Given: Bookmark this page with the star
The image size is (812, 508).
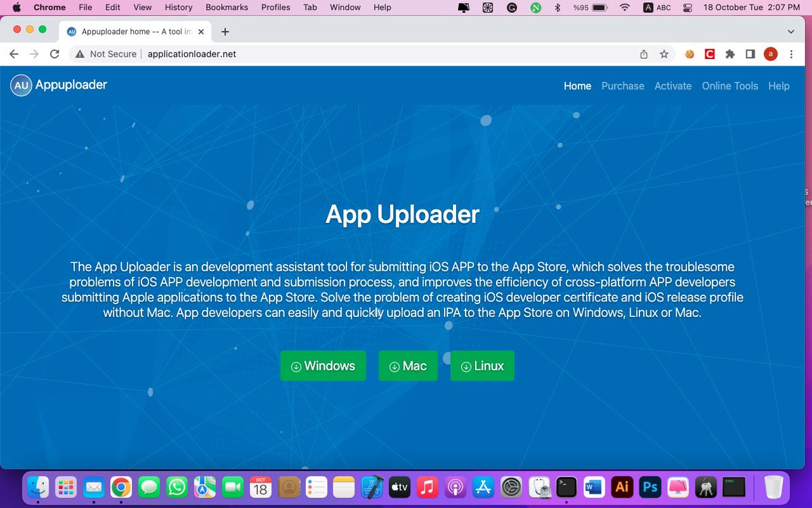Looking at the screenshot, I should (x=664, y=54).
